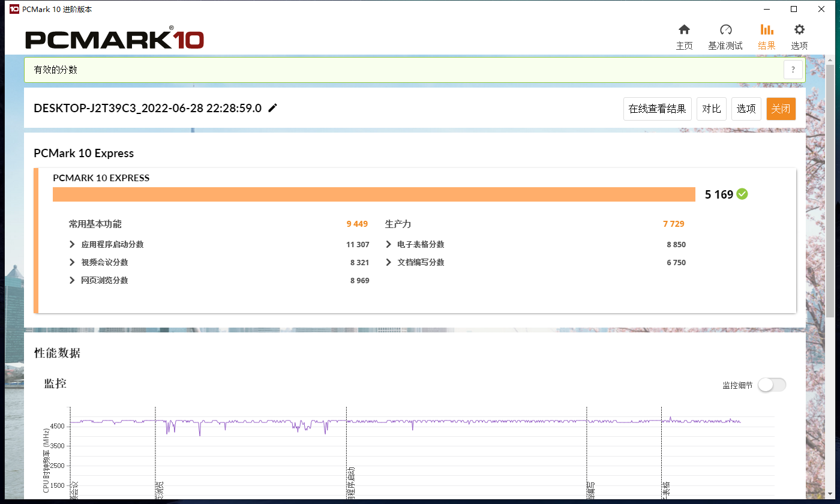
Task: Select the 结果 bar chart icon
Action: pyautogui.click(x=767, y=30)
